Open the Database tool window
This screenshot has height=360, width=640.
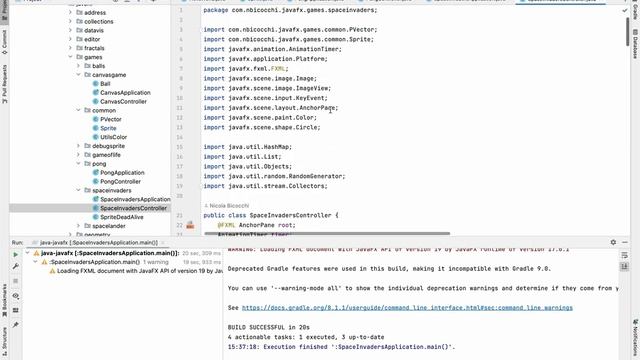[x=635, y=44]
